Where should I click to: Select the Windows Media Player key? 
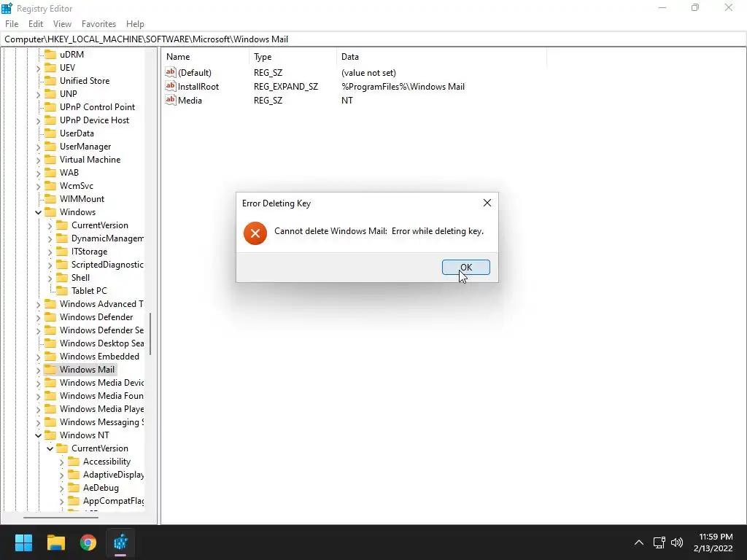(101, 408)
